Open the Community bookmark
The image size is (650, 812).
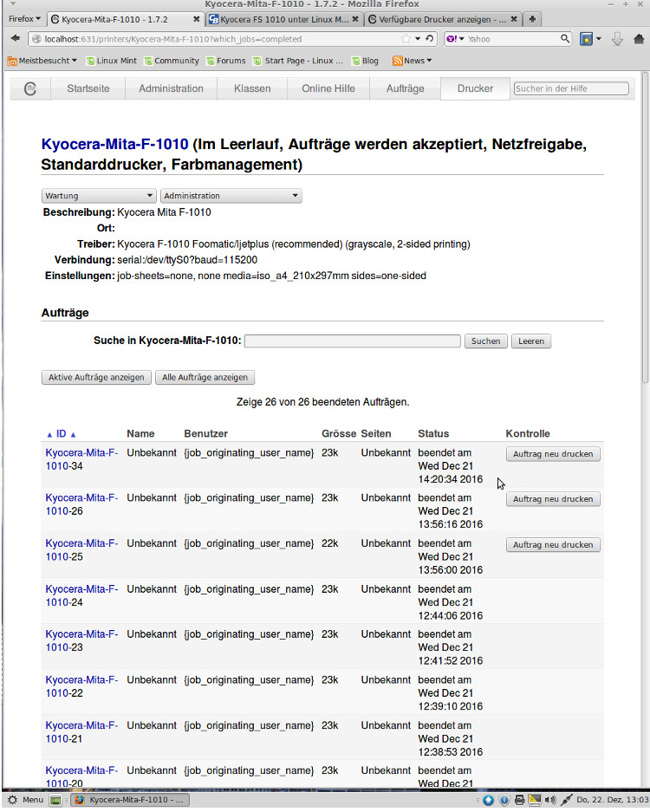point(172,62)
